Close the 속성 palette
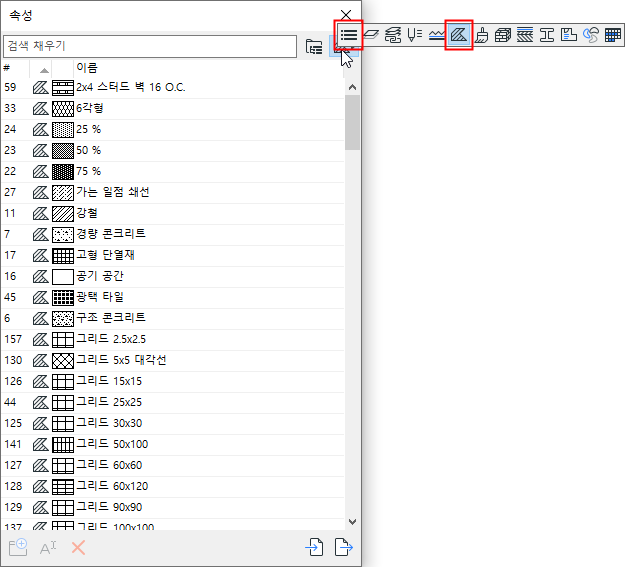Image resolution: width=625 pixels, height=567 pixels. pyautogui.click(x=346, y=15)
